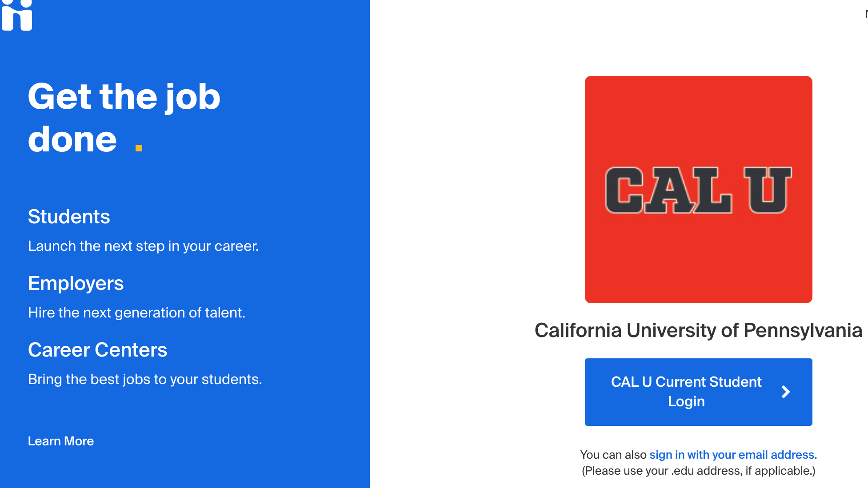Follow the Learn More link
The width and height of the screenshot is (868, 488).
[61, 441]
